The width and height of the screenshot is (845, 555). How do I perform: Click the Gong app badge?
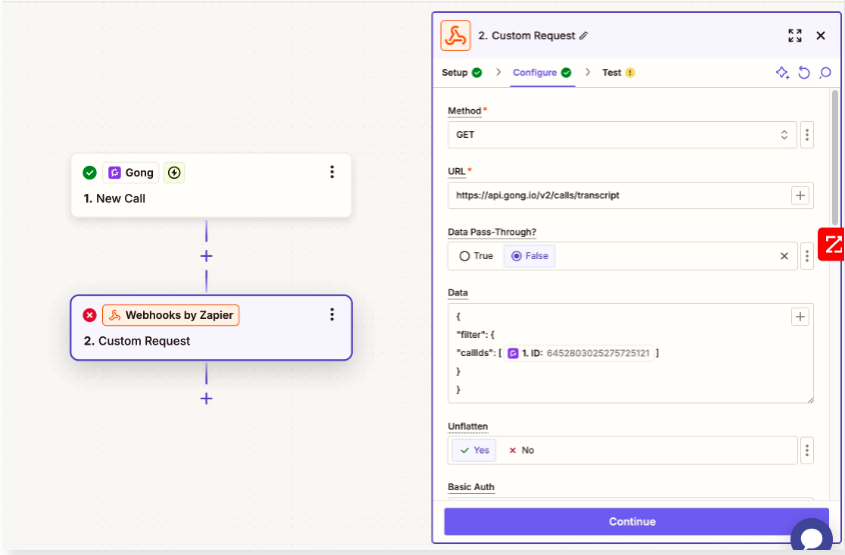tap(131, 172)
